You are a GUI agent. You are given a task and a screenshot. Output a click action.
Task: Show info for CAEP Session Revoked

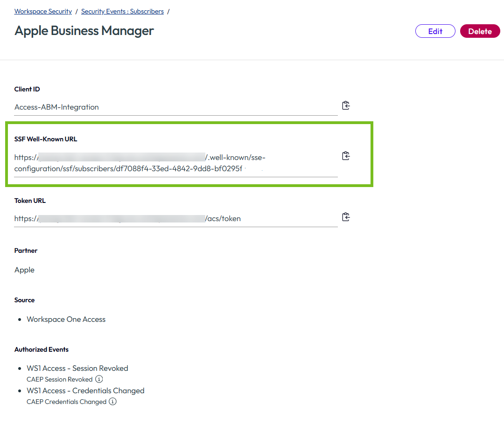pyautogui.click(x=99, y=379)
